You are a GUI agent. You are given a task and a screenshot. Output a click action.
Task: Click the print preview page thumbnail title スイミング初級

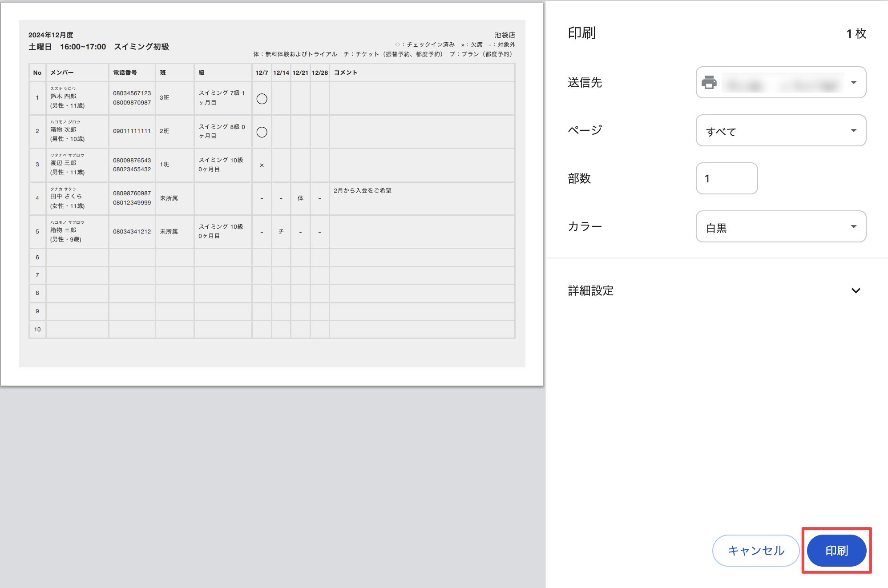[141, 47]
